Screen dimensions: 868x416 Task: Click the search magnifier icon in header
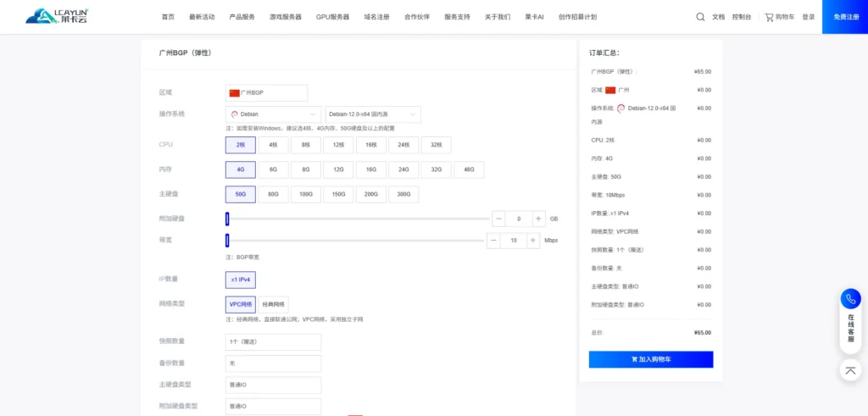click(700, 17)
